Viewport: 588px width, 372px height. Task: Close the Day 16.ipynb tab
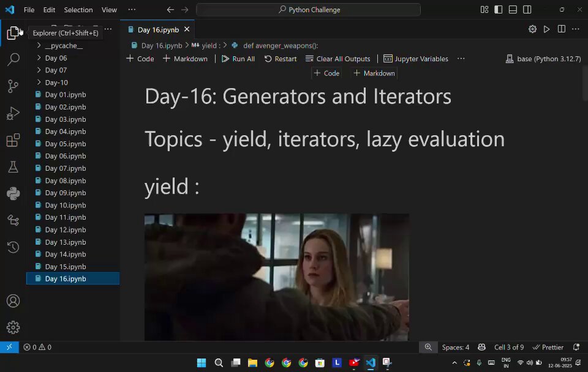click(x=187, y=29)
